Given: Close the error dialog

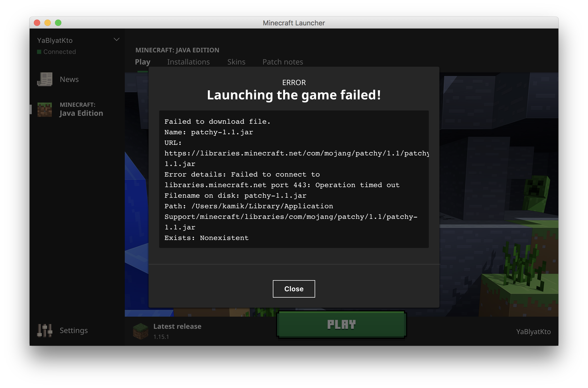Looking at the screenshot, I should (294, 289).
